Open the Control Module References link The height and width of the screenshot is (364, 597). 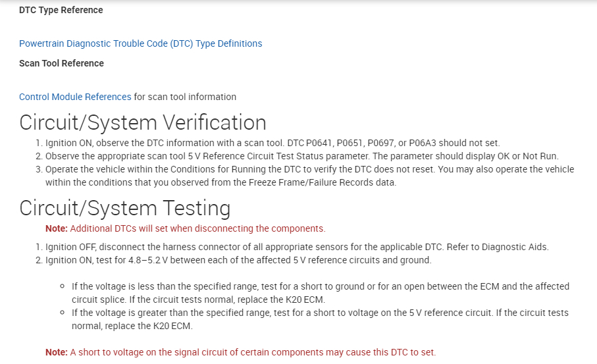pyautogui.click(x=75, y=97)
